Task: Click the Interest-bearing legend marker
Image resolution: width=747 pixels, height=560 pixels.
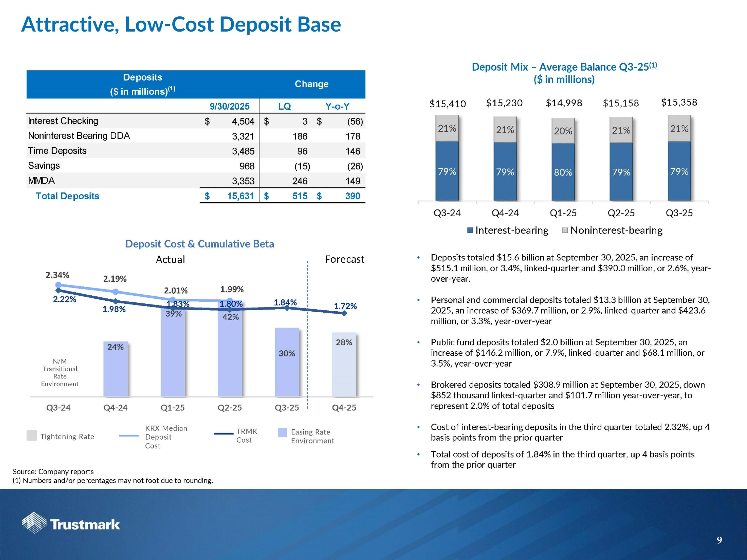Action: pos(470,230)
